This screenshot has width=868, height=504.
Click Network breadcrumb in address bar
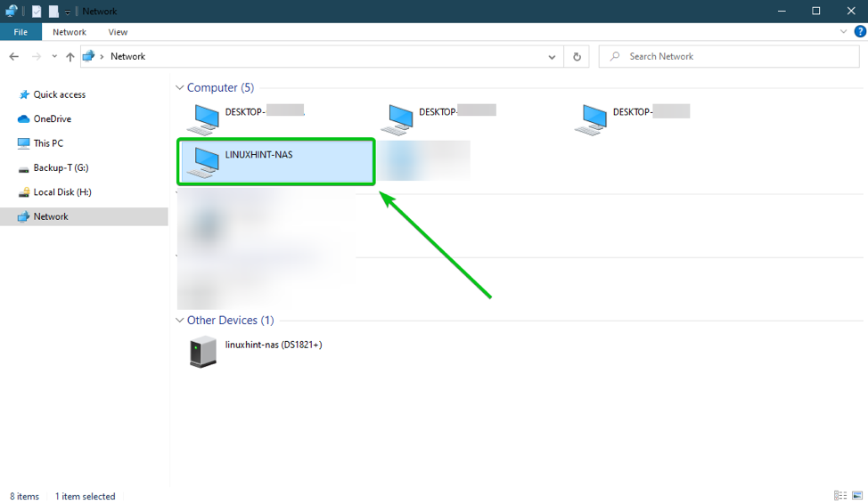click(x=127, y=56)
